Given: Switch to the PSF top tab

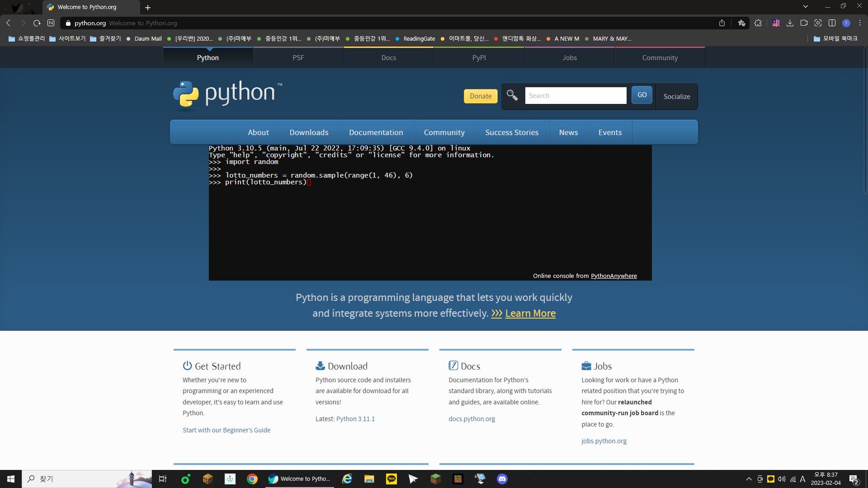Looking at the screenshot, I should pyautogui.click(x=298, y=58).
